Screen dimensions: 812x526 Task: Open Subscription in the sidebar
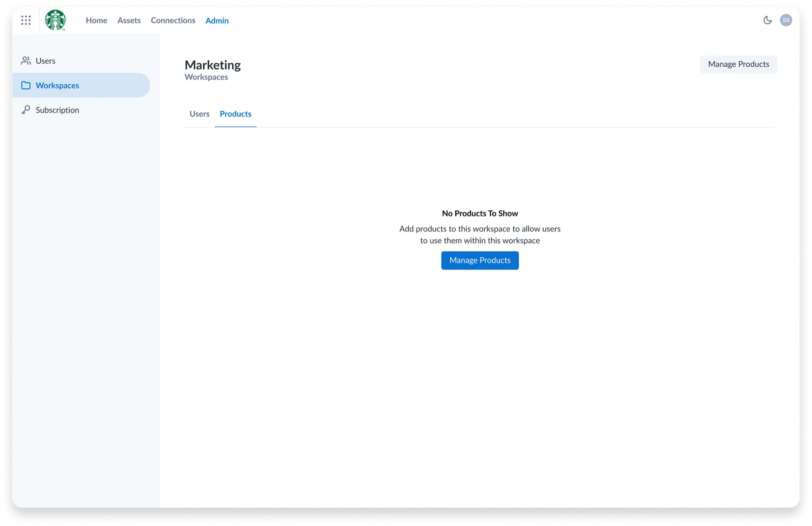pyautogui.click(x=81, y=110)
